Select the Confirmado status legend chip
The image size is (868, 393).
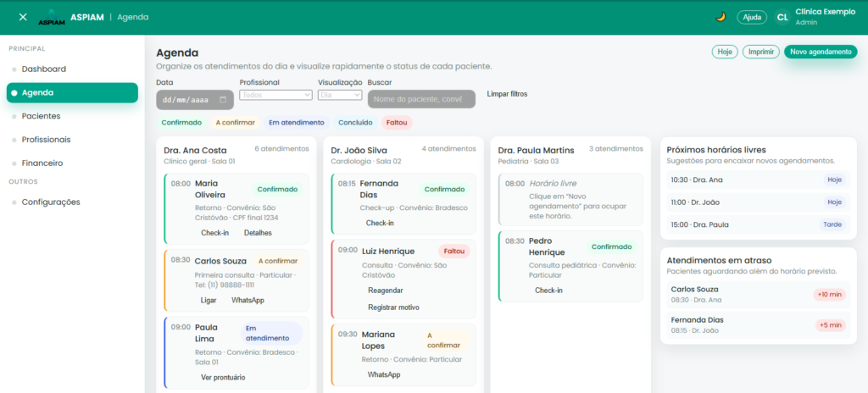(181, 122)
